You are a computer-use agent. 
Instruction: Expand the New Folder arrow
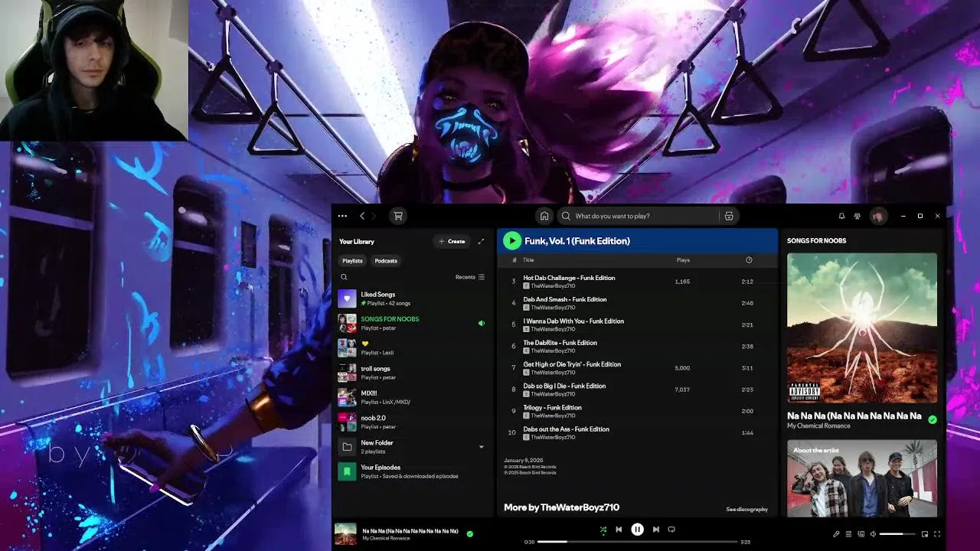482,447
